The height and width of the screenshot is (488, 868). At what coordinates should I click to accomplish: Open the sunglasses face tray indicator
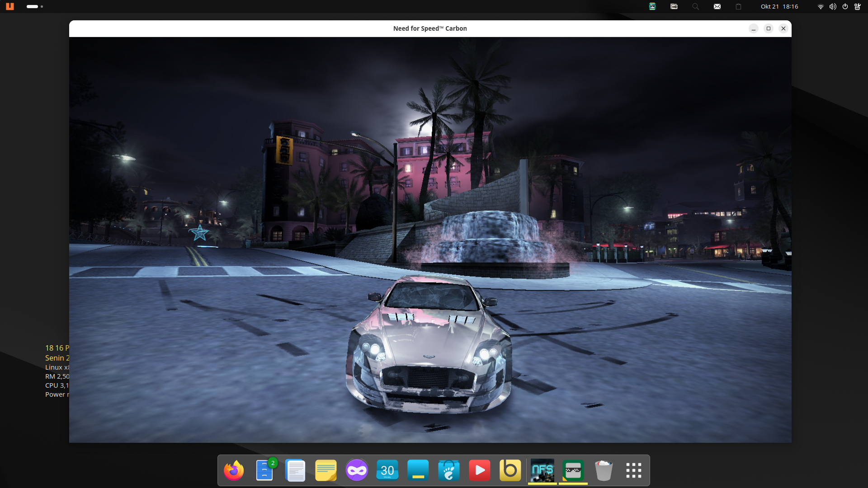(652, 6)
